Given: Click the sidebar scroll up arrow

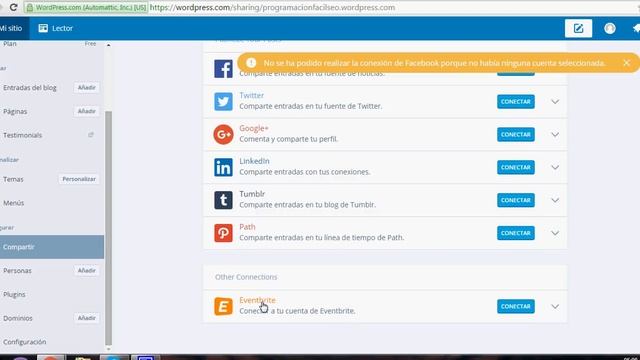Looking at the screenshot, I should [x=108, y=45].
